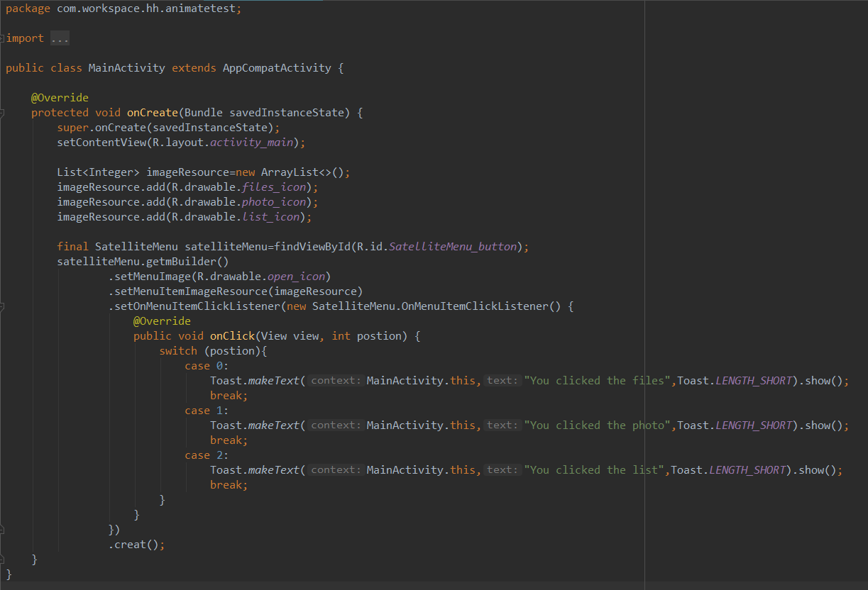Click the import keyword
868x590 pixels.
tap(25, 38)
